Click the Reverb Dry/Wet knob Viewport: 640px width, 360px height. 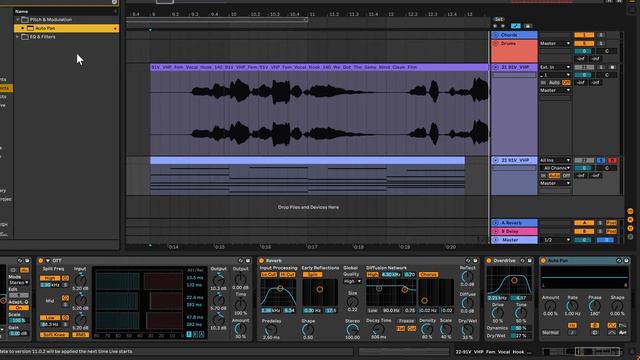(467, 329)
